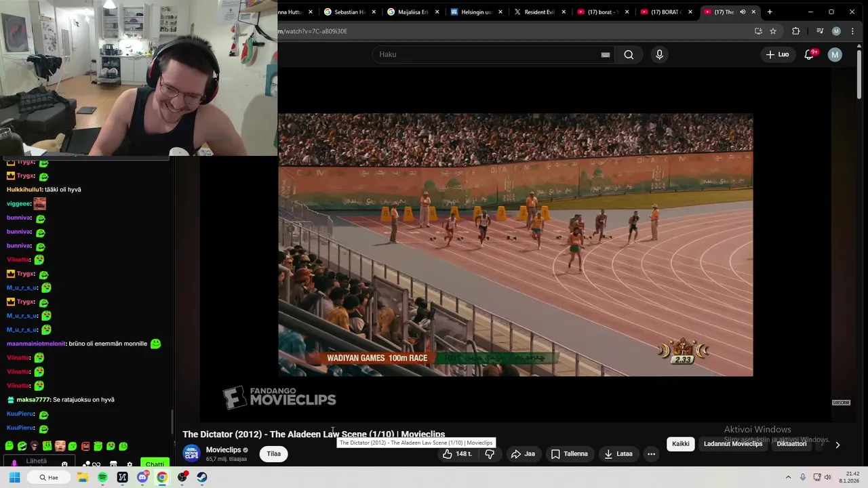Image resolution: width=868 pixels, height=488 pixels.
Task: Open Steam from taskbar
Action: pos(202,477)
